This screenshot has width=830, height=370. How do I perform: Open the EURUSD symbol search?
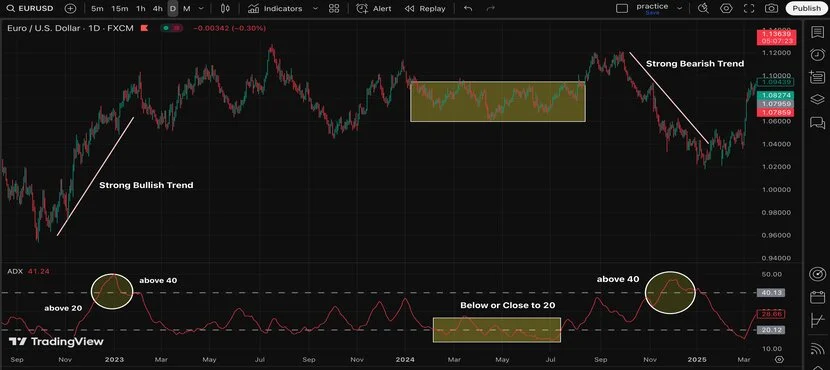tap(31, 8)
